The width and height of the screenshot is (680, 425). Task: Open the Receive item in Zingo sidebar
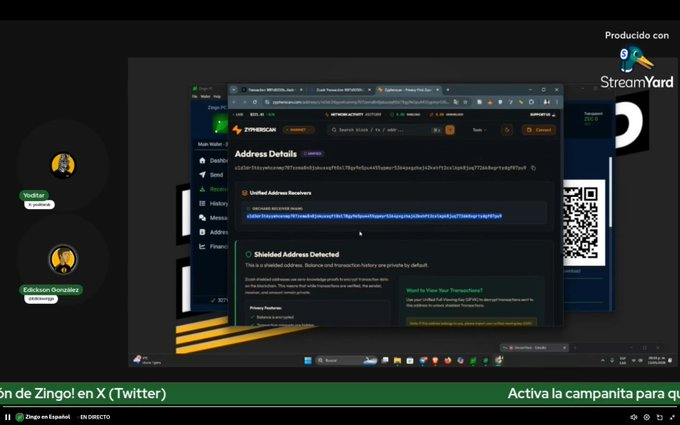(x=212, y=189)
